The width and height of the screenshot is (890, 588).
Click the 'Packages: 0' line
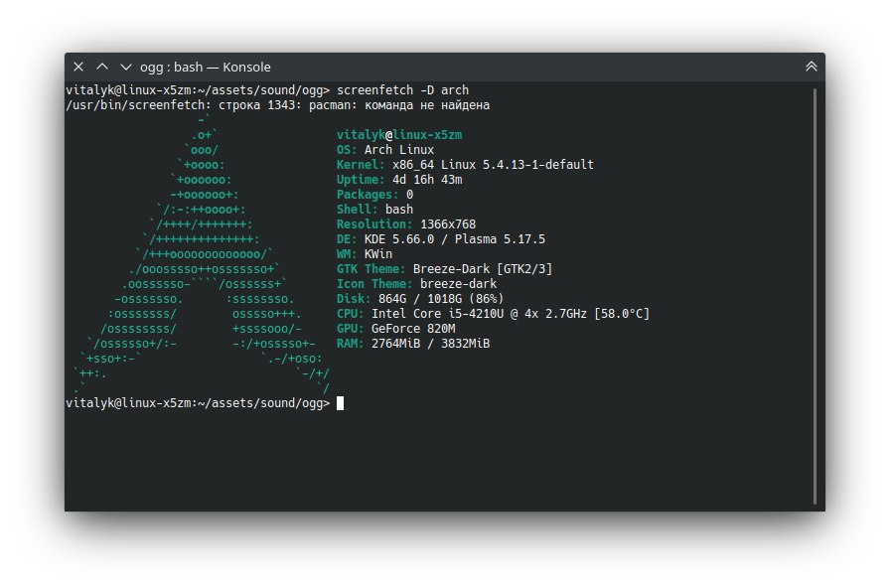tap(374, 195)
